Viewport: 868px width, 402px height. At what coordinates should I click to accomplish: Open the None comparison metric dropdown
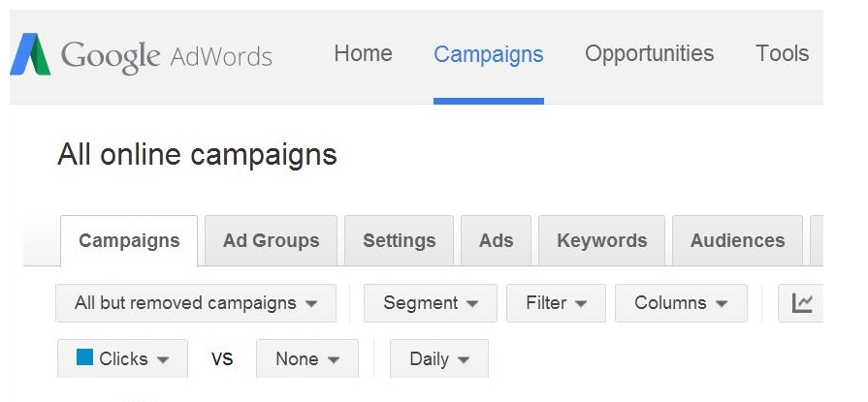pos(307,358)
